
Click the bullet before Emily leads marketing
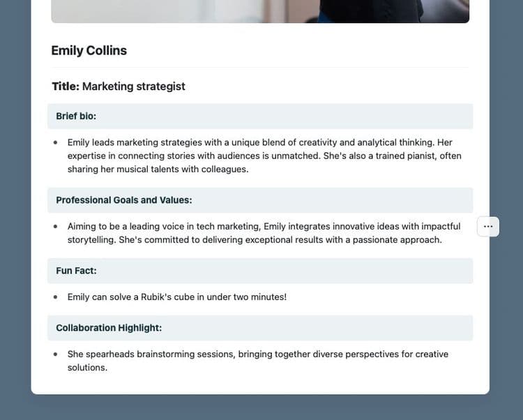click(55, 142)
